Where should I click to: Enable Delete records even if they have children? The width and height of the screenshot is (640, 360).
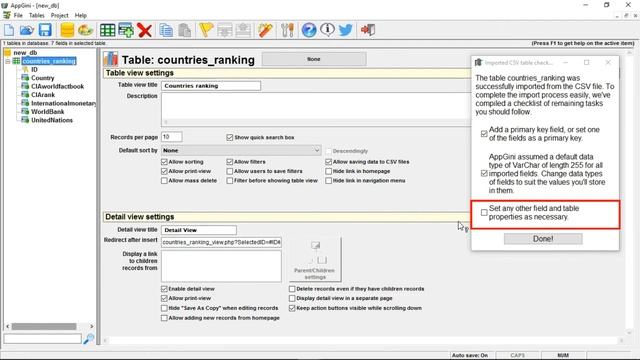pos(292,289)
